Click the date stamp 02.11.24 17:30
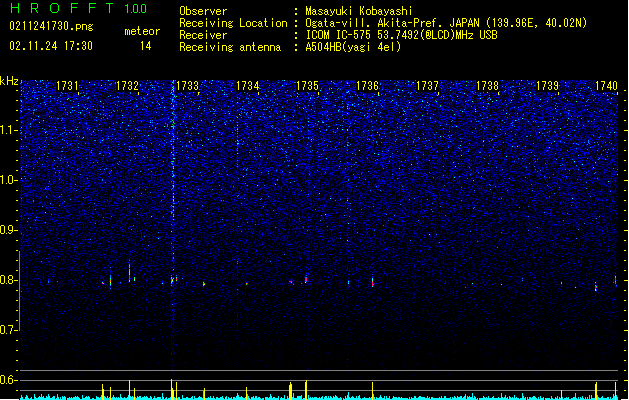 pos(51,46)
